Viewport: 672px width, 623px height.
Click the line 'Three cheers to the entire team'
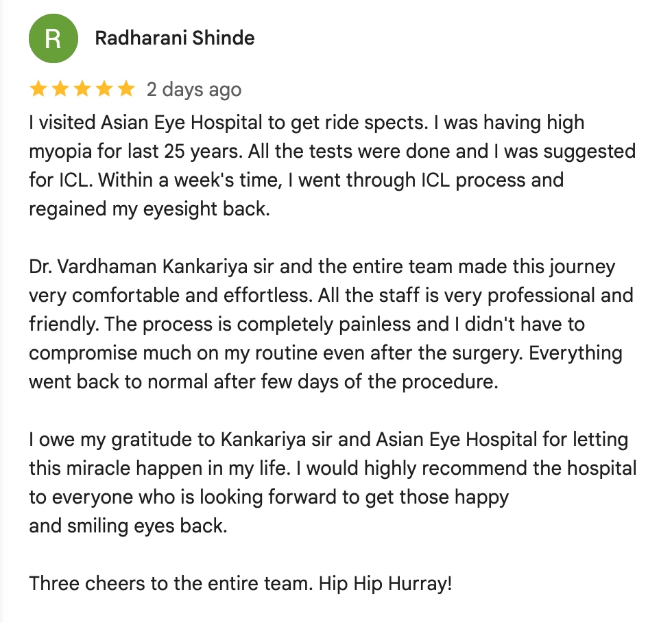tap(241, 584)
